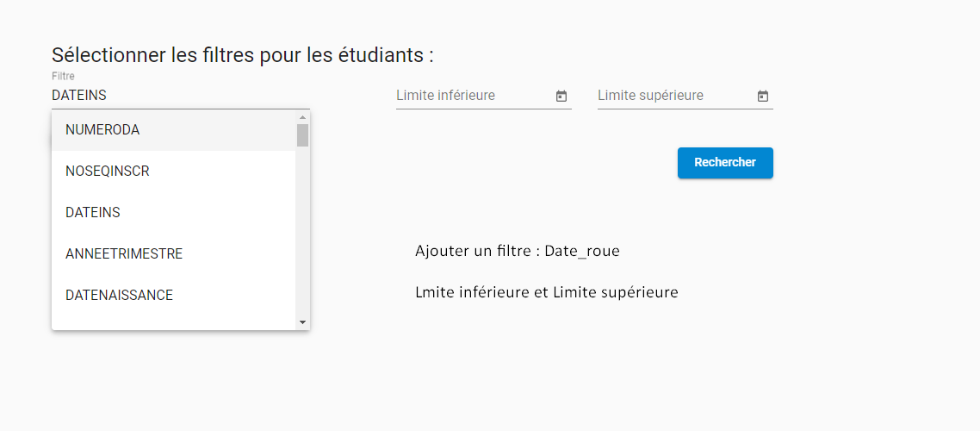
Task: Click the small Filtre field label
Action: 63,77
